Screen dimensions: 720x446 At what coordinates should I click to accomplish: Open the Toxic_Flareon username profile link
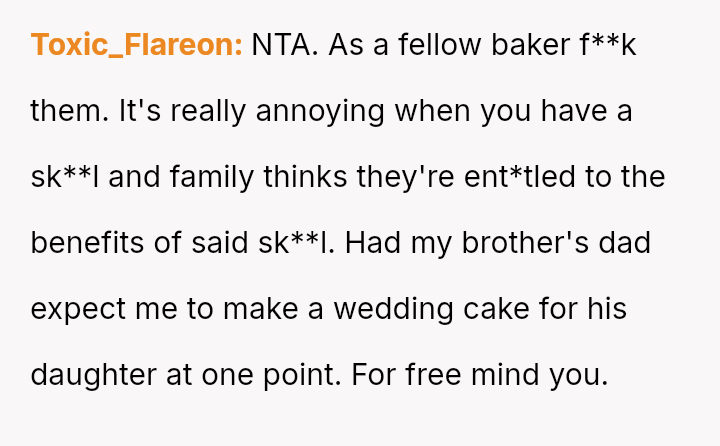pos(136,45)
